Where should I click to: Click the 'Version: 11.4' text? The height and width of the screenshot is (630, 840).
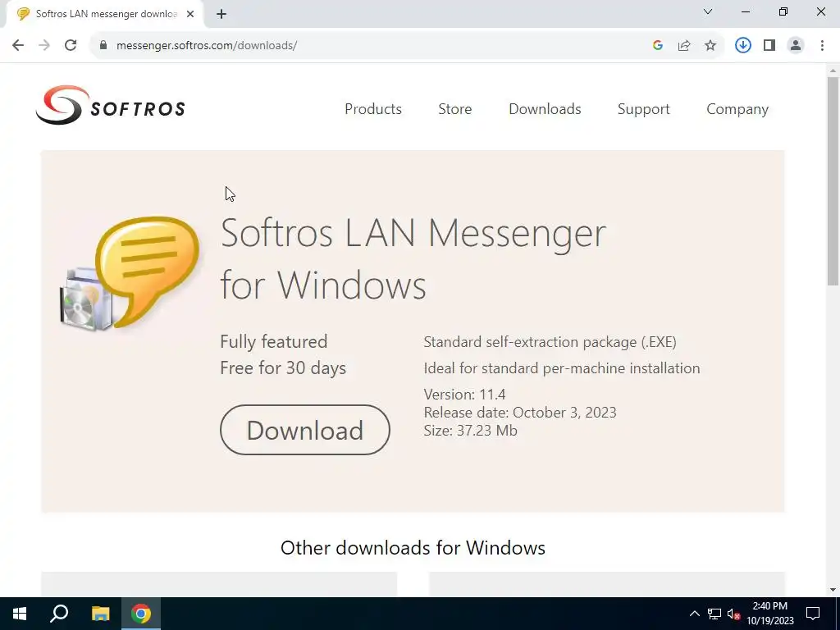464,395
